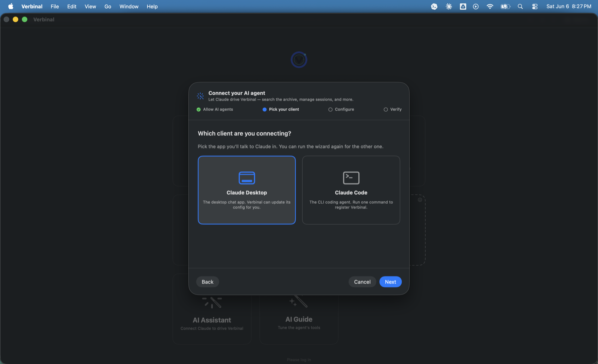Click the Verify step indicator
598x364 pixels.
coord(392,109)
